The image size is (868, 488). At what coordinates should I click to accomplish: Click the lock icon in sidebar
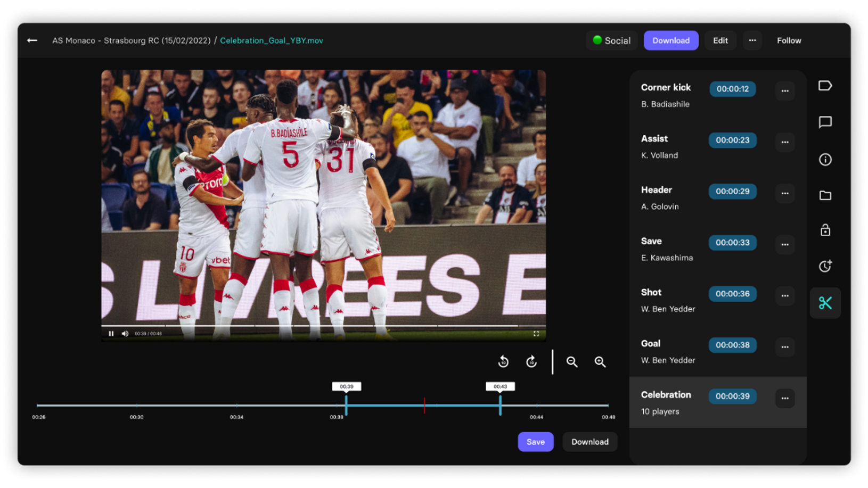pyautogui.click(x=825, y=230)
